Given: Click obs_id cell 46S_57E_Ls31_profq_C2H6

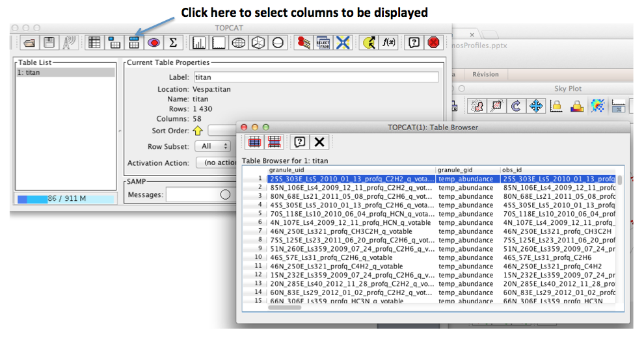Looking at the screenshot, I should [557, 257].
